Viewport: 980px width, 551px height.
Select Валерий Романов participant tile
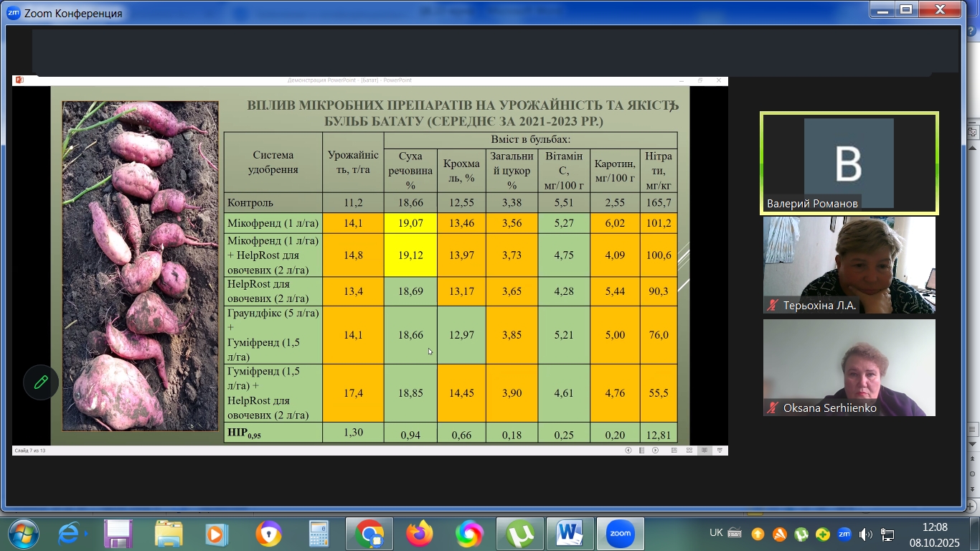coord(849,163)
